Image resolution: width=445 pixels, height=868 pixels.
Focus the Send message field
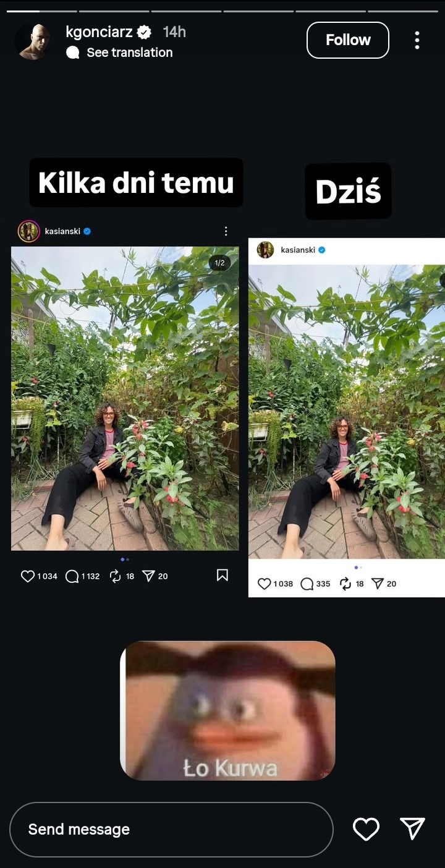point(171,829)
